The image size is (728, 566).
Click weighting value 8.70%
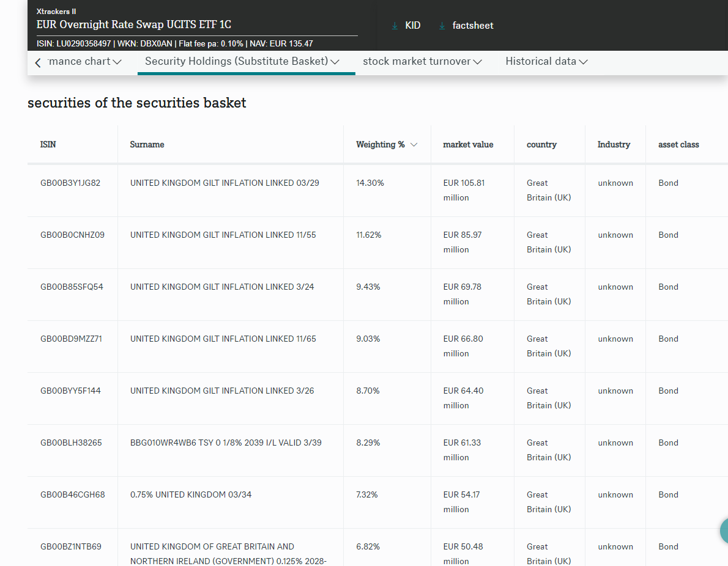click(x=368, y=391)
